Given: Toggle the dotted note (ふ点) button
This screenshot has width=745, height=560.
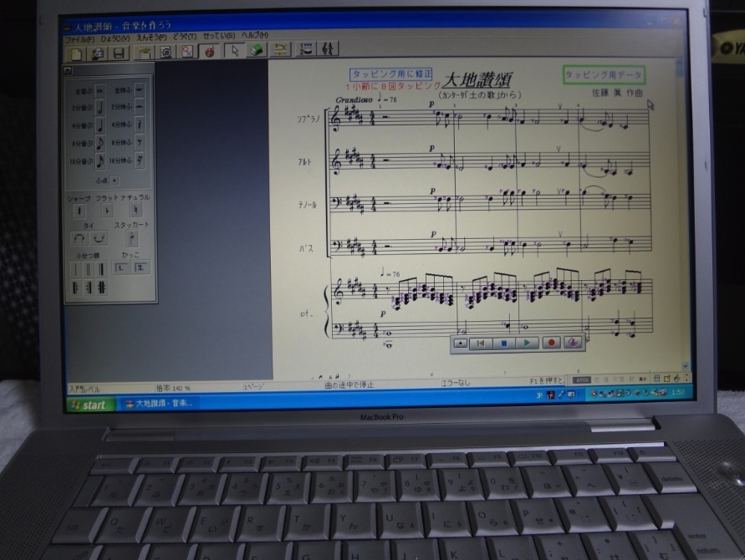Looking at the screenshot, I should point(115,180).
